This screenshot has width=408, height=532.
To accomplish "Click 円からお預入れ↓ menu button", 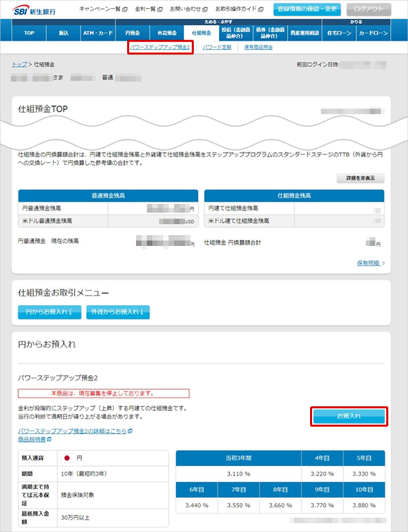I will pyautogui.click(x=50, y=312).
